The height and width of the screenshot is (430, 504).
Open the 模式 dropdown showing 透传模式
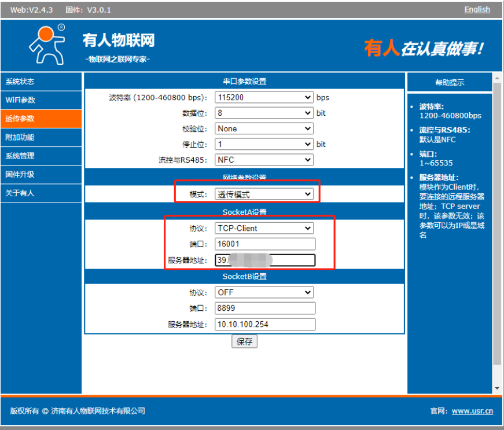coord(264,194)
